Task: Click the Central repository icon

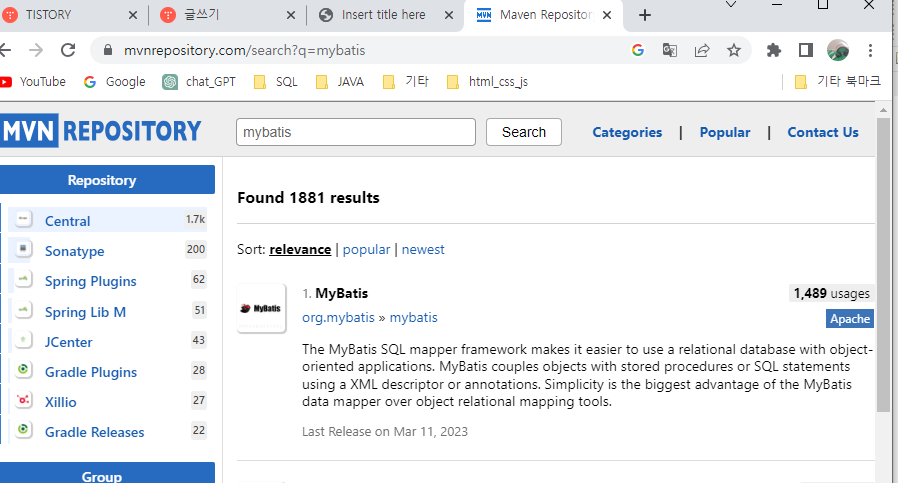Action: coord(23,219)
